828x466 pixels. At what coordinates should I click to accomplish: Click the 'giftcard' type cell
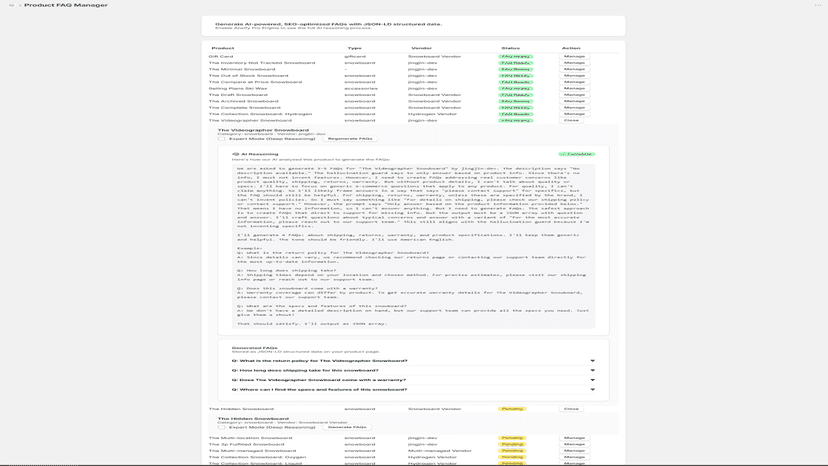[x=355, y=57]
